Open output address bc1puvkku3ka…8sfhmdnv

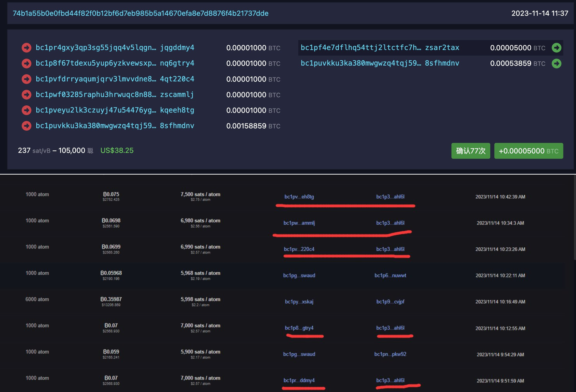(380, 64)
